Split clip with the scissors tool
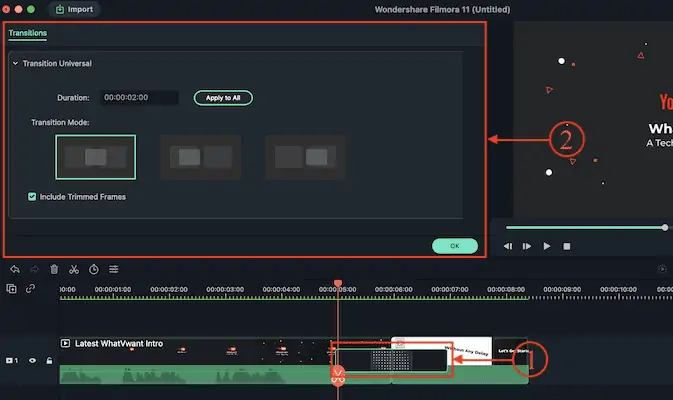 coord(74,270)
